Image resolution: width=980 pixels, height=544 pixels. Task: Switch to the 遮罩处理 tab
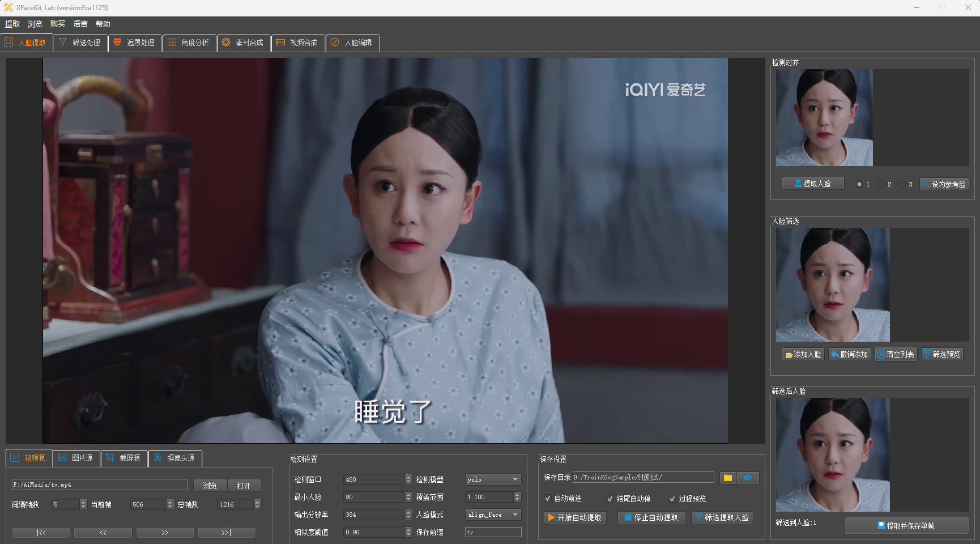point(135,42)
